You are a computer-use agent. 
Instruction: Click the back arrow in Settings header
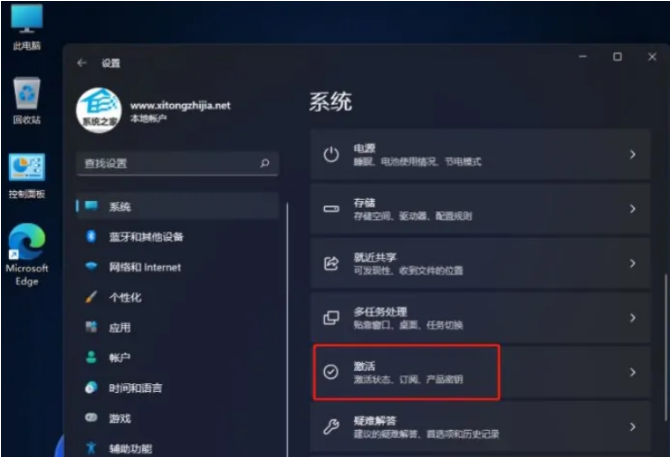[82, 63]
